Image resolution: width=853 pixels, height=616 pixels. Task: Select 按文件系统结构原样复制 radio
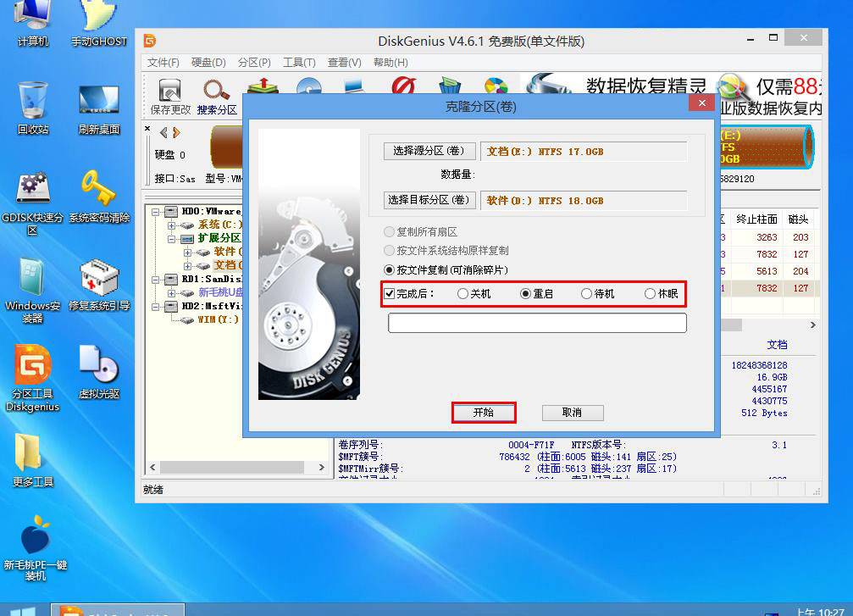[389, 250]
